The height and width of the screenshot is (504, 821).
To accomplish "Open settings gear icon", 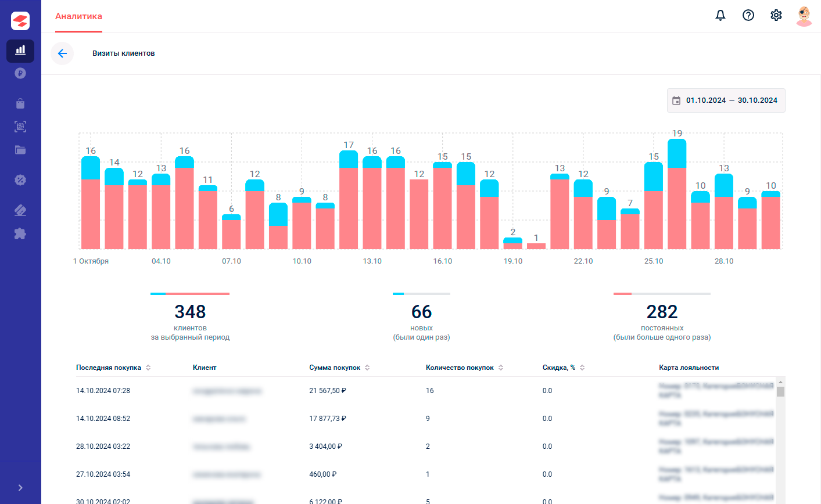I will [x=776, y=16].
